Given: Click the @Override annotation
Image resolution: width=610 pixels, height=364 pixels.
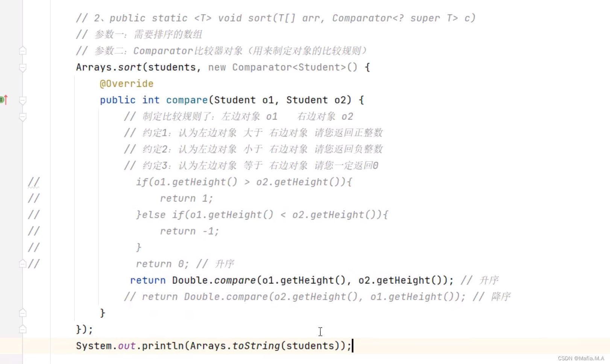Looking at the screenshot, I should (126, 83).
